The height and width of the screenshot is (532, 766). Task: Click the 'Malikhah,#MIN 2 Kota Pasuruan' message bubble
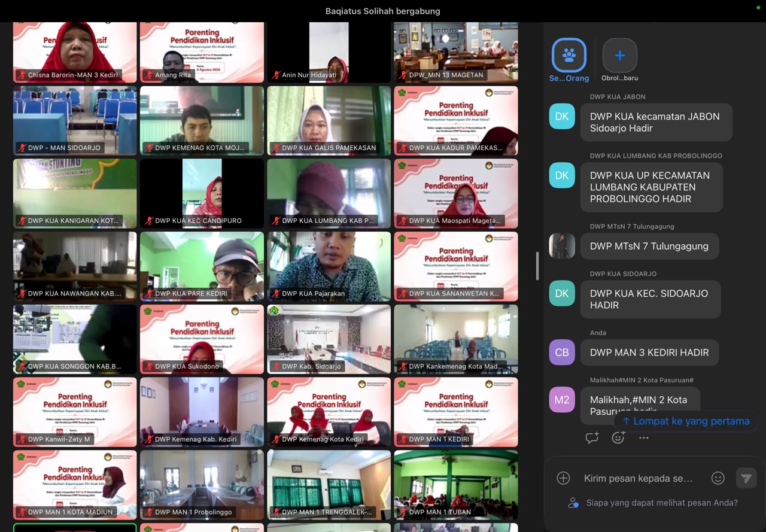coord(640,405)
